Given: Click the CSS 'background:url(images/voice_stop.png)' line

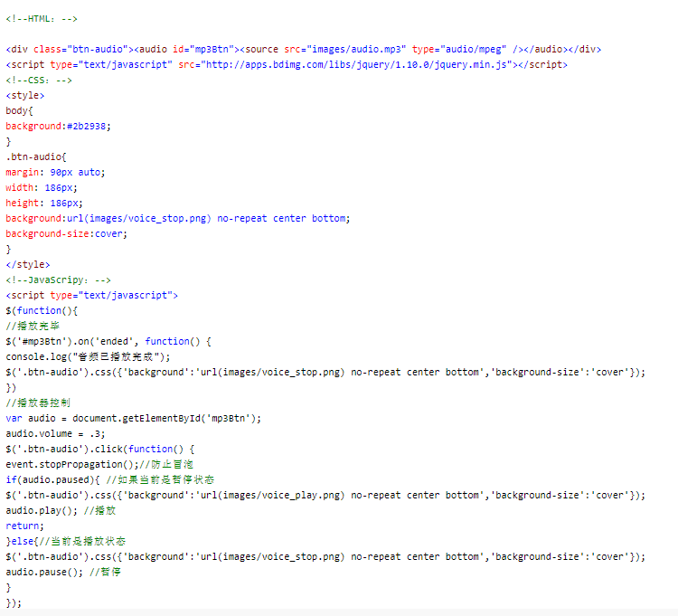Looking at the screenshot, I should pos(178,219).
